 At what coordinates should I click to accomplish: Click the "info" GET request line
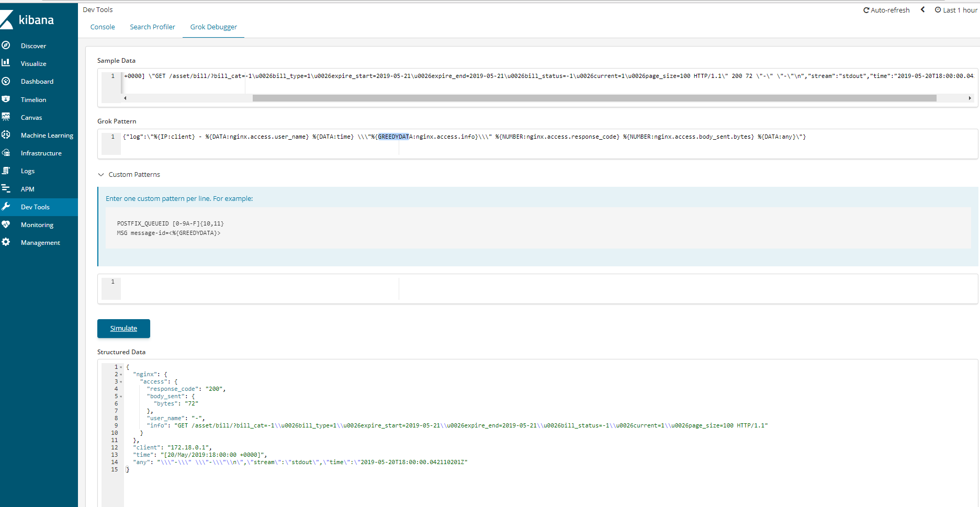pos(457,426)
